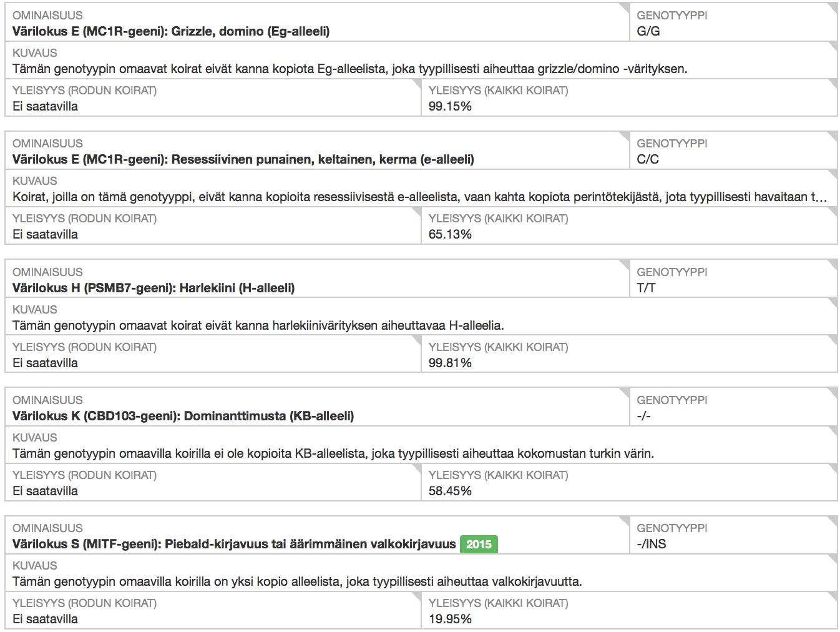Open the Resessiivinen punainen e-alleeli trait
Screen dimensions: 840x632
point(243,159)
